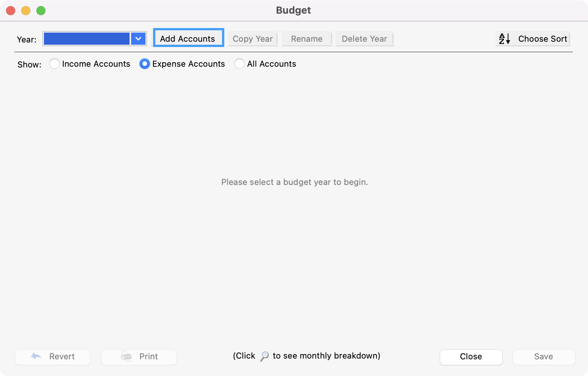Select the Income Accounts radio button
Viewport: 588px width, 376px height.
tap(55, 64)
